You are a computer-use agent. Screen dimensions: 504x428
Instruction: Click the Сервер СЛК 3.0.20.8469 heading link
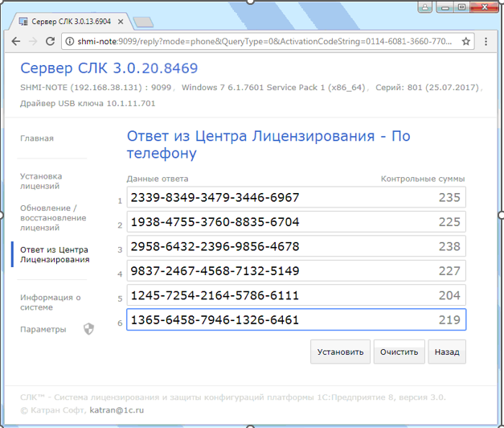[109, 68]
